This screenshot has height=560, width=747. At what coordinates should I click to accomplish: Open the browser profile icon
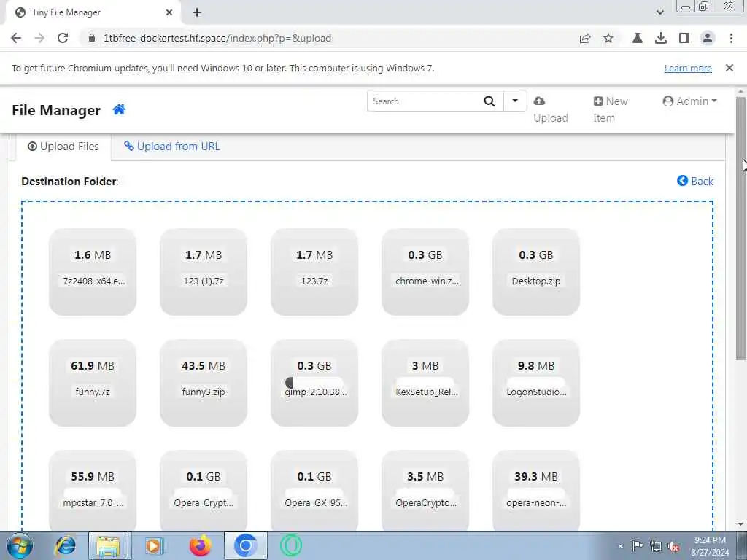[x=708, y=38]
